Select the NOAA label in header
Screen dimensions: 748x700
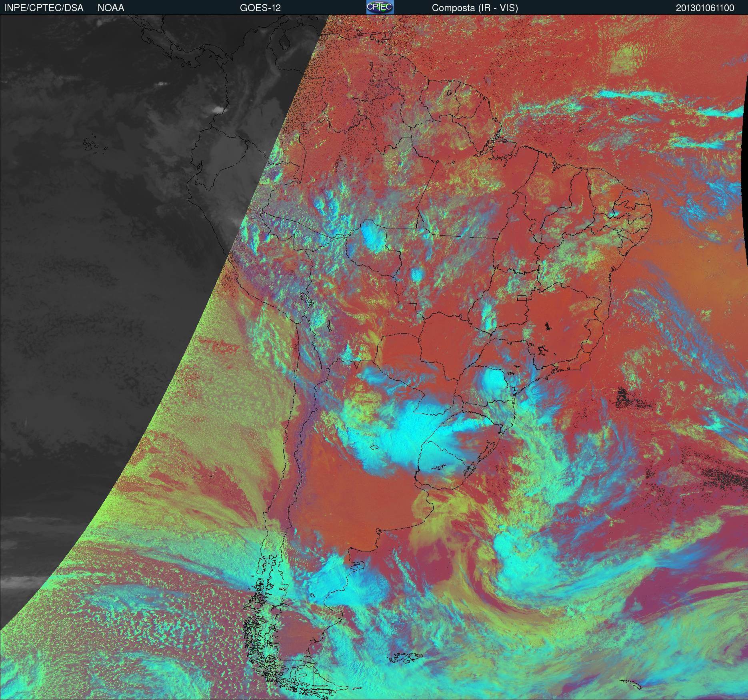click(111, 8)
